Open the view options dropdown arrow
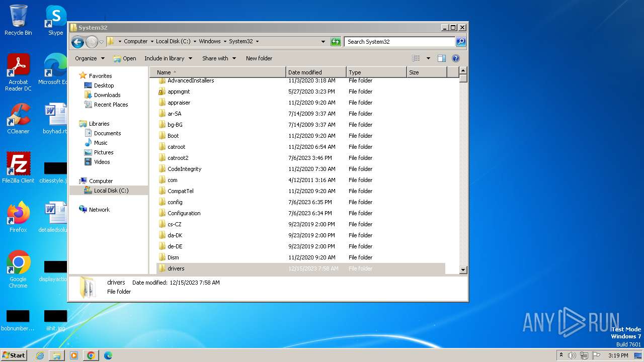This screenshot has width=644, height=362. click(428, 58)
